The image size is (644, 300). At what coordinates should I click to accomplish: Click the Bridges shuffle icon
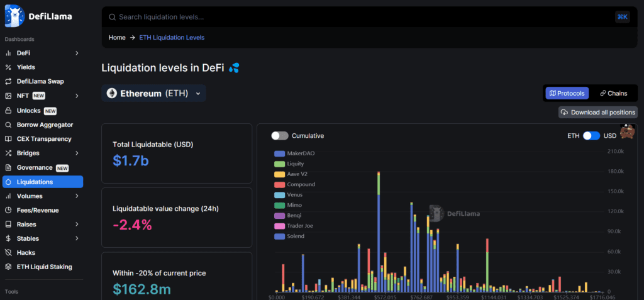coord(8,153)
